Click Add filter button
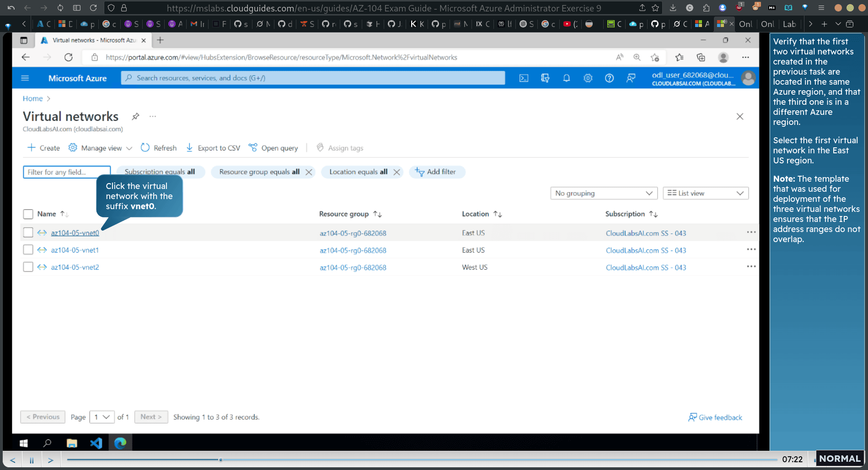 (437, 172)
